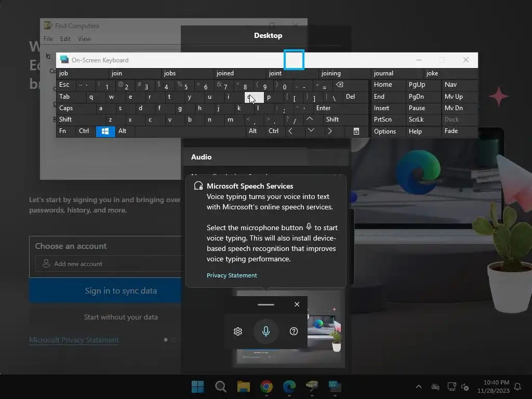
Task: Switch to Microsoft Edge in the taskbar
Action: click(289, 387)
